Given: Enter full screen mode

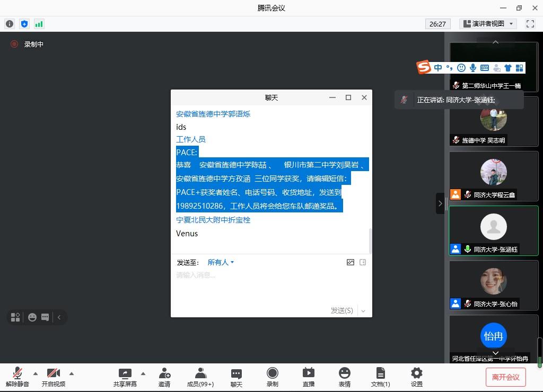Looking at the screenshot, I should click(530, 23).
